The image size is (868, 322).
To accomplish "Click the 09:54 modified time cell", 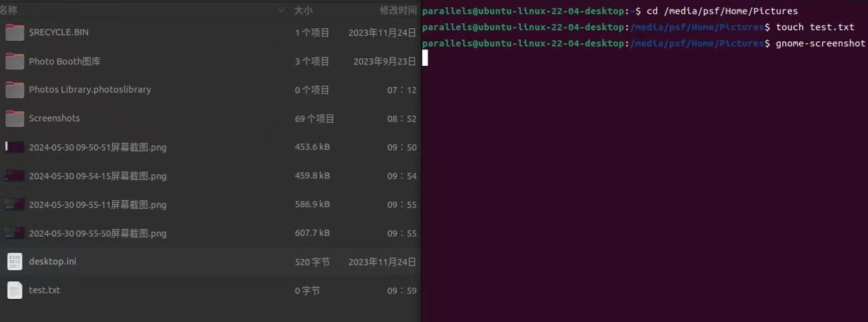I will click(402, 176).
